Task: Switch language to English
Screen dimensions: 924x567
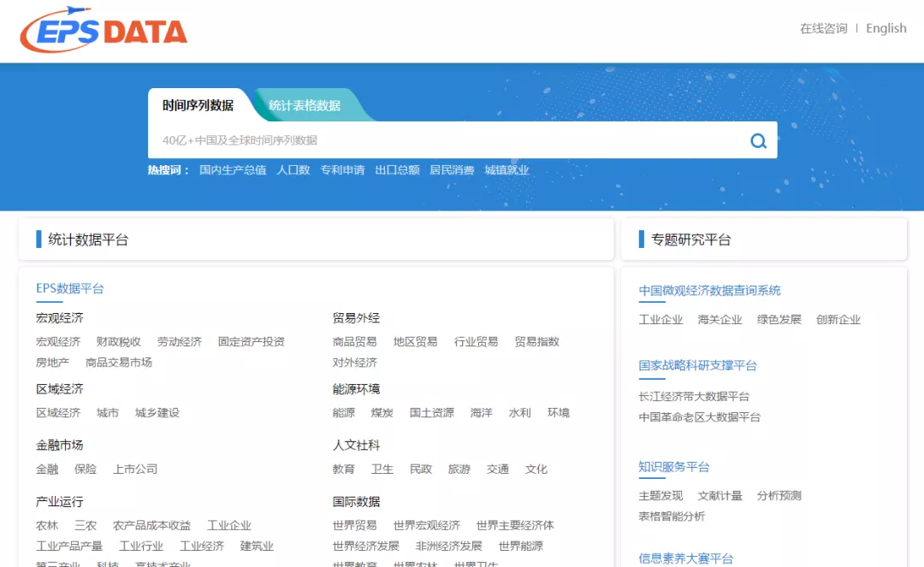Action: 886,28
